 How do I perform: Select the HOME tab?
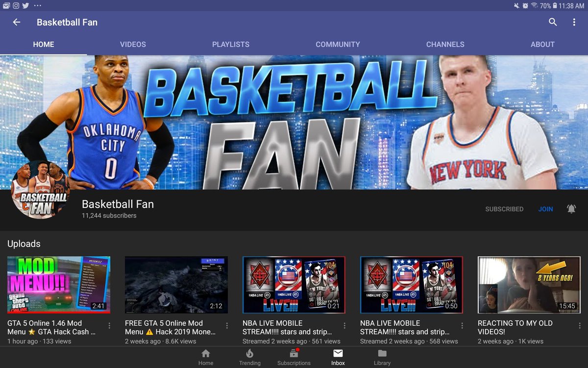[44, 44]
